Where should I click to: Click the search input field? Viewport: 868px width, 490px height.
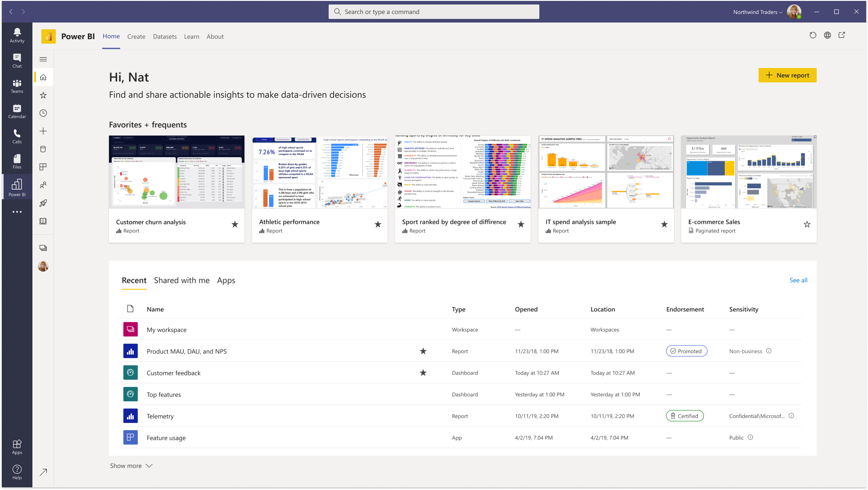[x=434, y=11]
